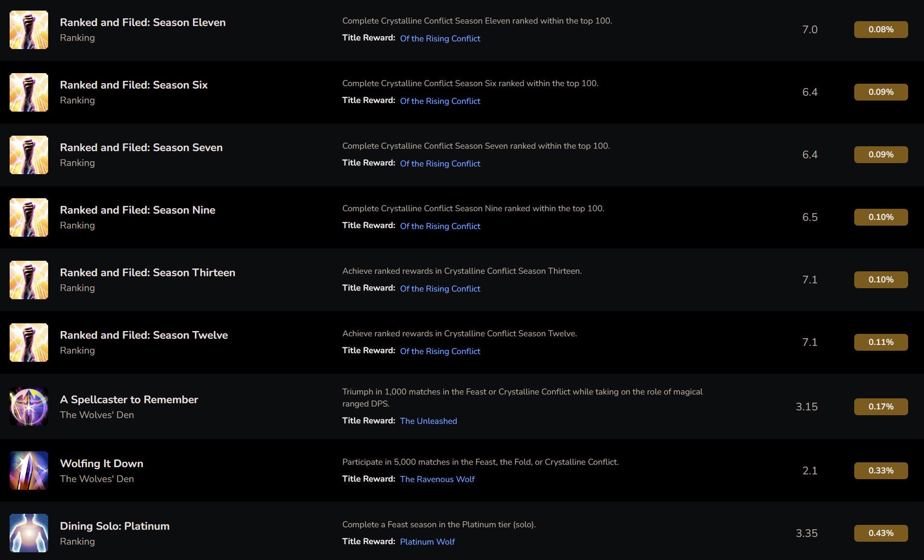Click the Ranked and Filed: Season Nine icon
Screen dimensions: 924x560
(29, 217)
